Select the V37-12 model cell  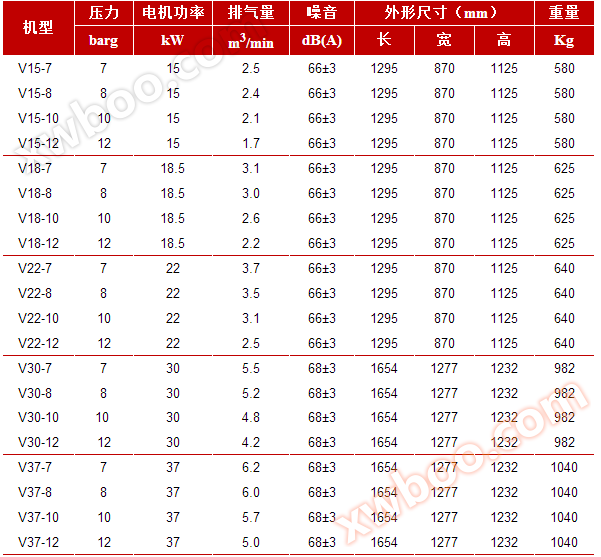tap(39, 542)
